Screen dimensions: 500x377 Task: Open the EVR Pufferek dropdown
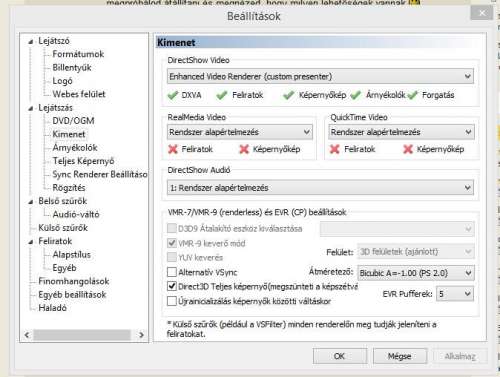tap(455, 294)
